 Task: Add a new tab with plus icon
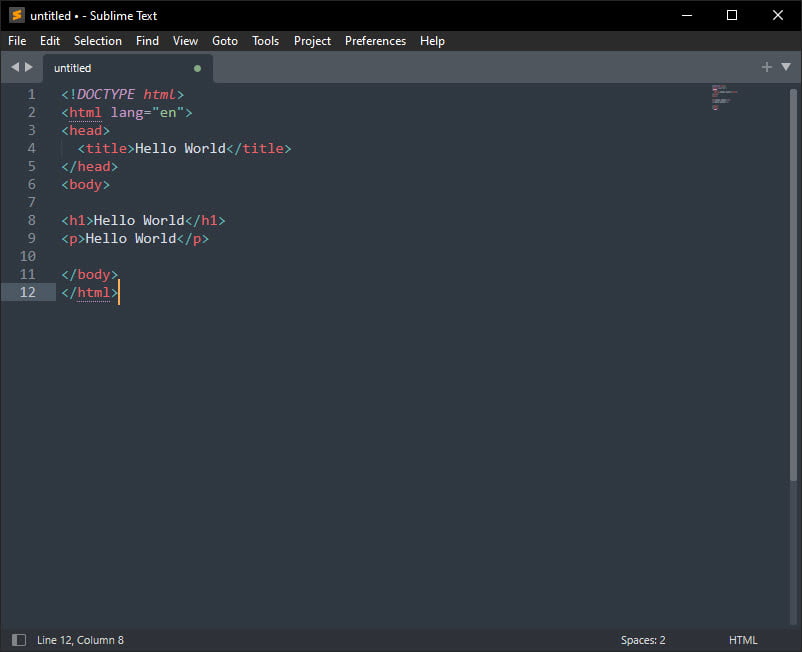pyautogui.click(x=766, y=67)
